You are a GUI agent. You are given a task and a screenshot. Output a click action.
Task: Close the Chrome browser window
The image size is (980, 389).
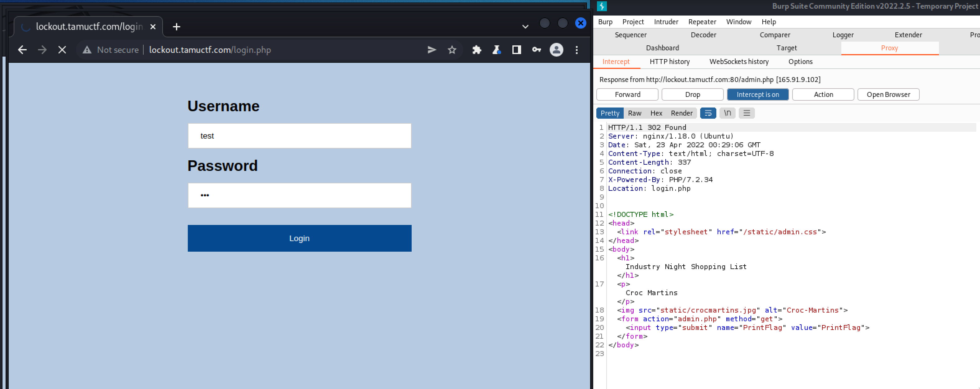point(580,23)
